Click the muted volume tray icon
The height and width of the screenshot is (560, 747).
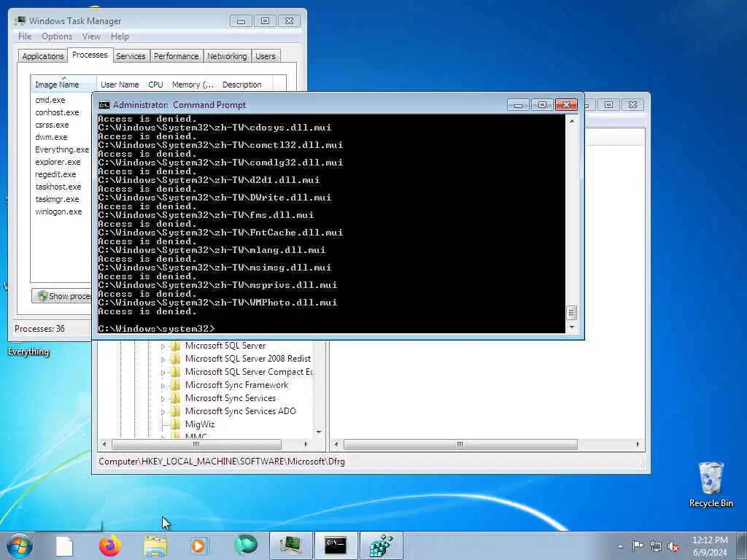pos(673,546)
